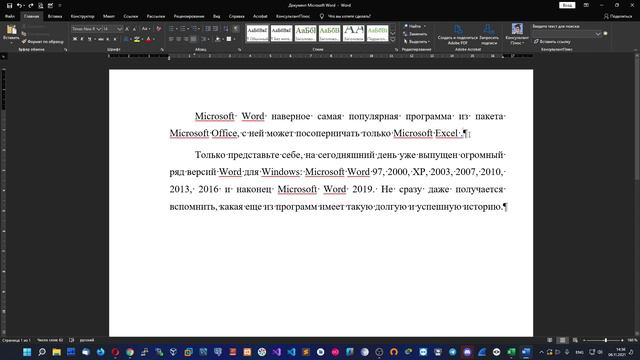Apply the Без интервала style thumbnail
Viewport: 640px width, 360px height.
[282, 33]
